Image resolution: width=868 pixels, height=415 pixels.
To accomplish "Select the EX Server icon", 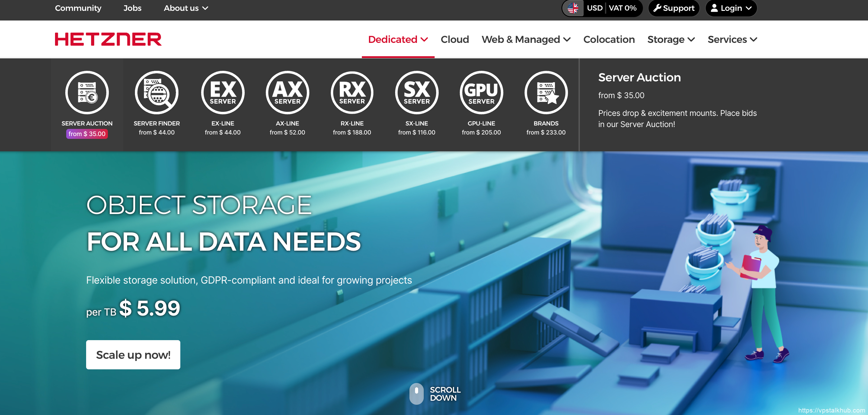I will tap(223, 93).
